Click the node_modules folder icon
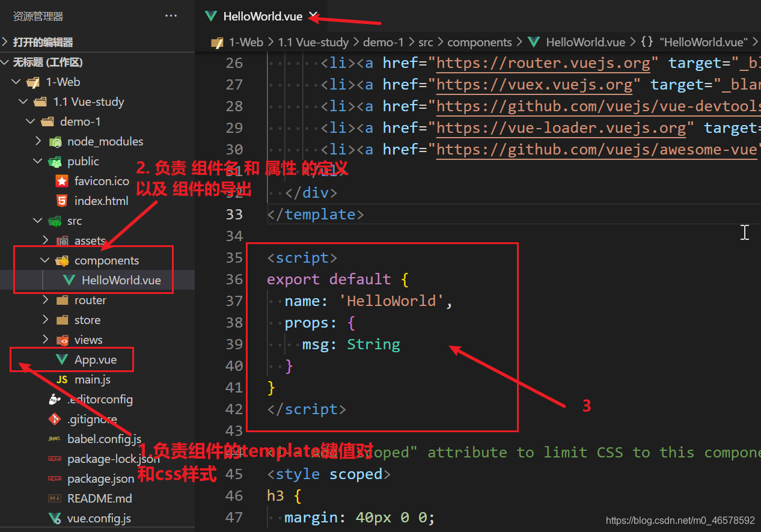The width and height of the screenshot is (761, 532). (55, 142)
